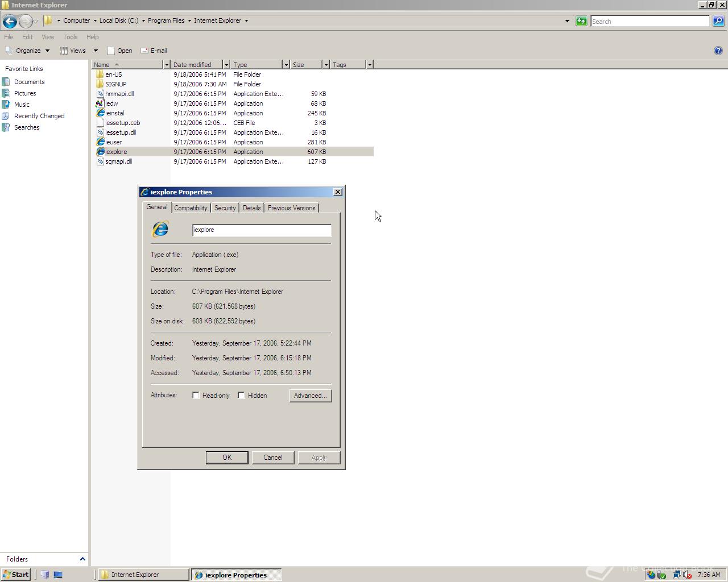Switch to the Compatibility tab
This screenshot has width=728, height=582.
pyautogui.click(x=191, y=208)
